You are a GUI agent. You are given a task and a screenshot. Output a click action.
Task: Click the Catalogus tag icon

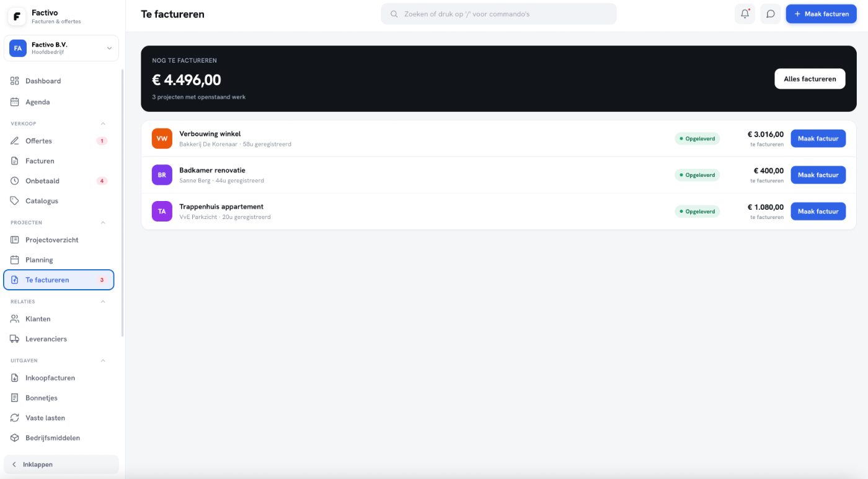click(15, 200)
